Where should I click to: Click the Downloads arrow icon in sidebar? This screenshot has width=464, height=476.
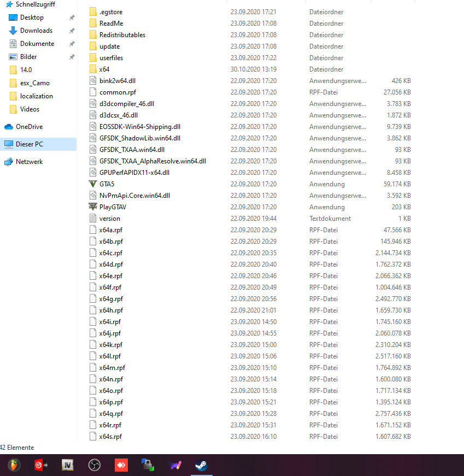coord(13,31)
